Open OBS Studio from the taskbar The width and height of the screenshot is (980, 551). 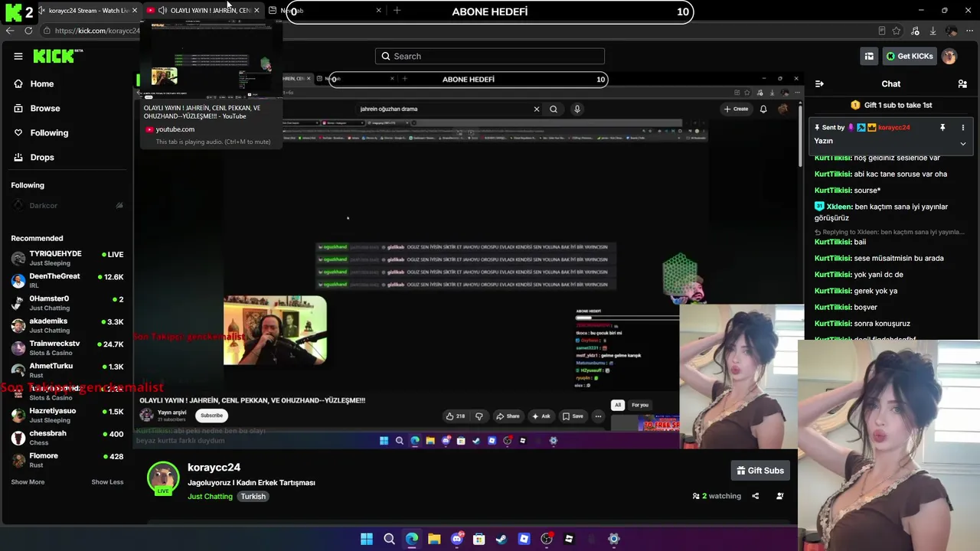(547, 539)
